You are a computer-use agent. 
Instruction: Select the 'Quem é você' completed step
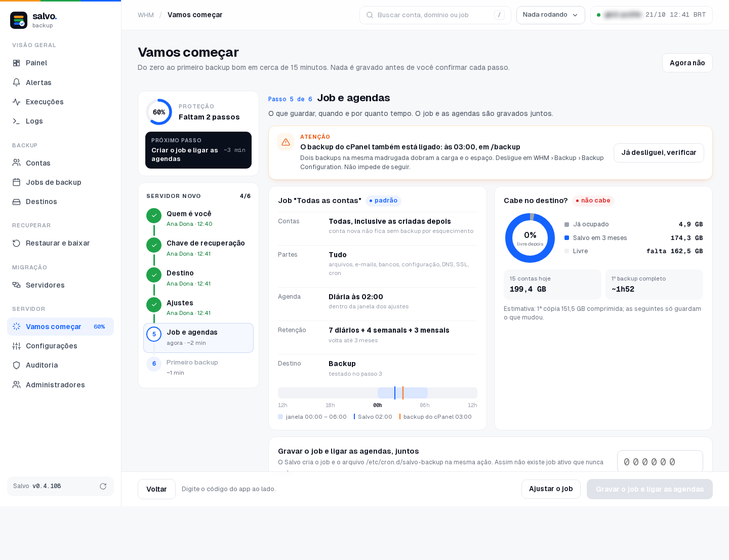(198, 219)
